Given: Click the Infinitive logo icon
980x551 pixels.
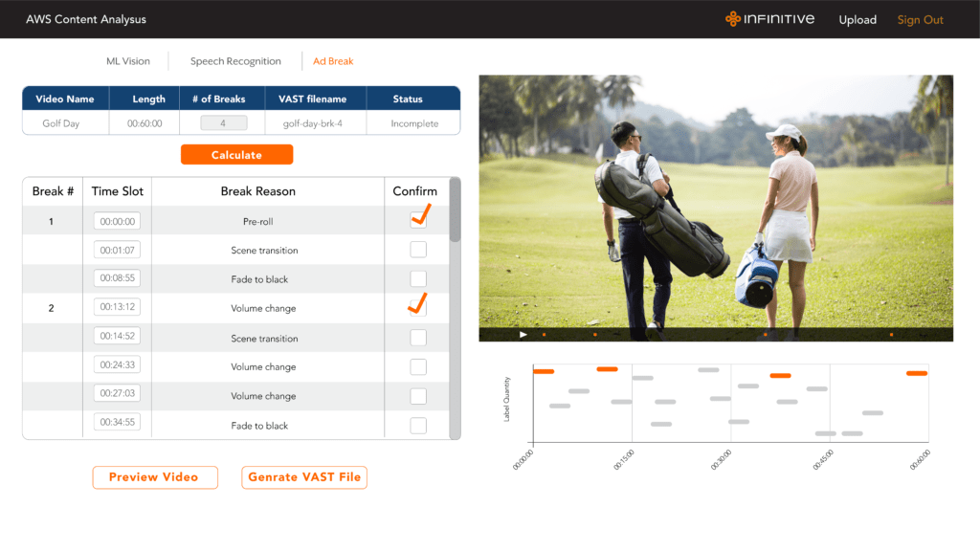Looking at the screenshot, I should (x=733, y=19).
